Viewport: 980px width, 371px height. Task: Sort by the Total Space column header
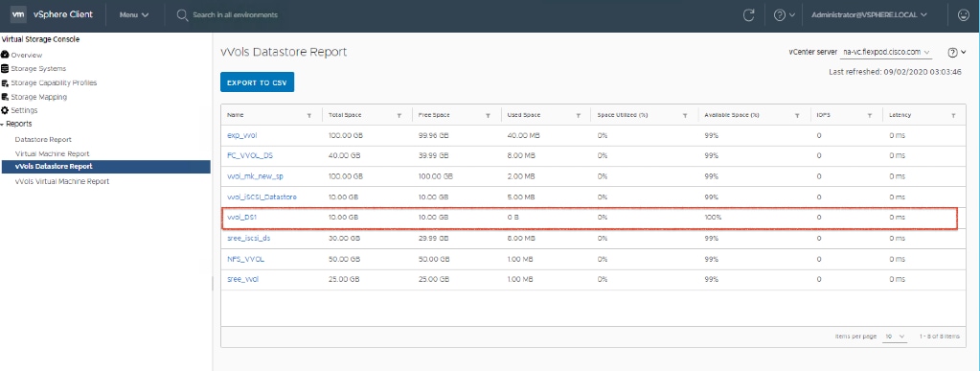pos(345,116)
